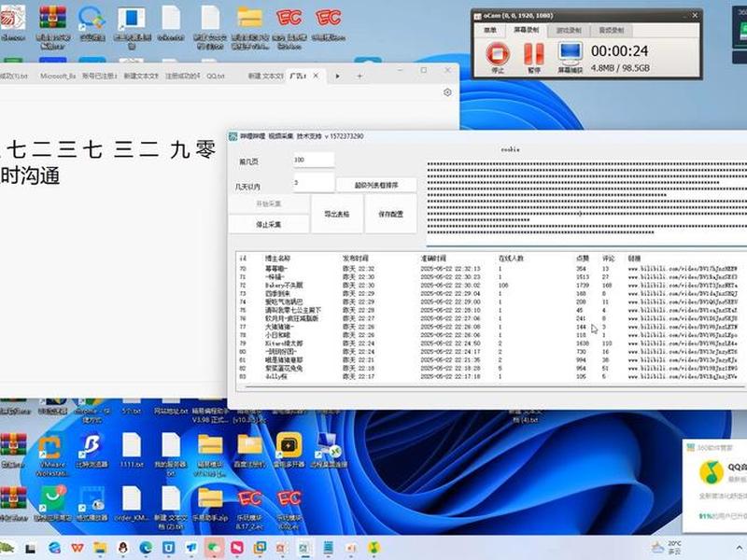
Task: Open Microsoft Edge from the taskbar
Action: coord(146,548)
